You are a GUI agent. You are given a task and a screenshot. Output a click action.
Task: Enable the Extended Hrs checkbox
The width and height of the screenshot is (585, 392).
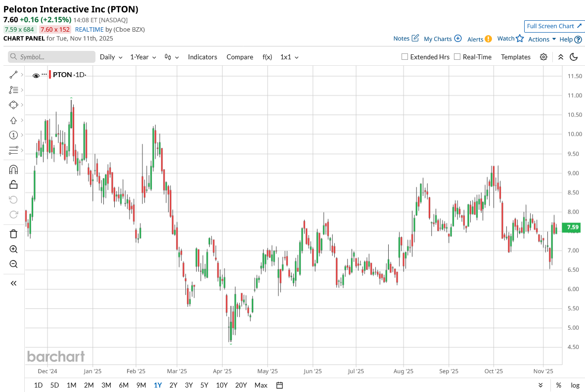[x=405, y=57]
